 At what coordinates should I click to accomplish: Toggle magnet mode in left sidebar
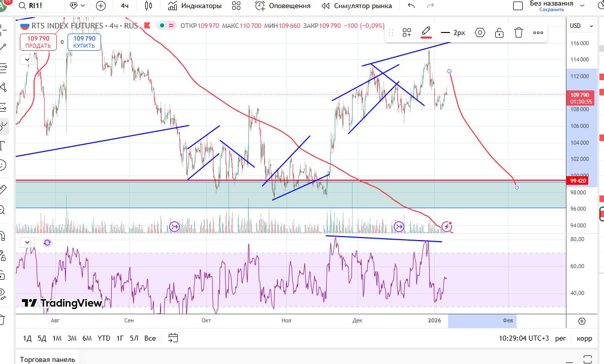click(3, 236)
